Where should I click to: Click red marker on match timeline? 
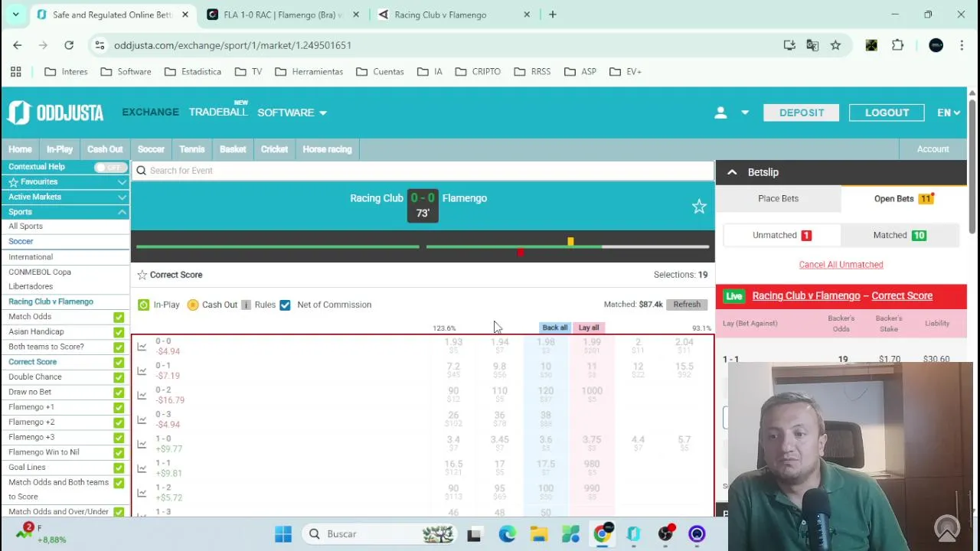coord(521,252)
